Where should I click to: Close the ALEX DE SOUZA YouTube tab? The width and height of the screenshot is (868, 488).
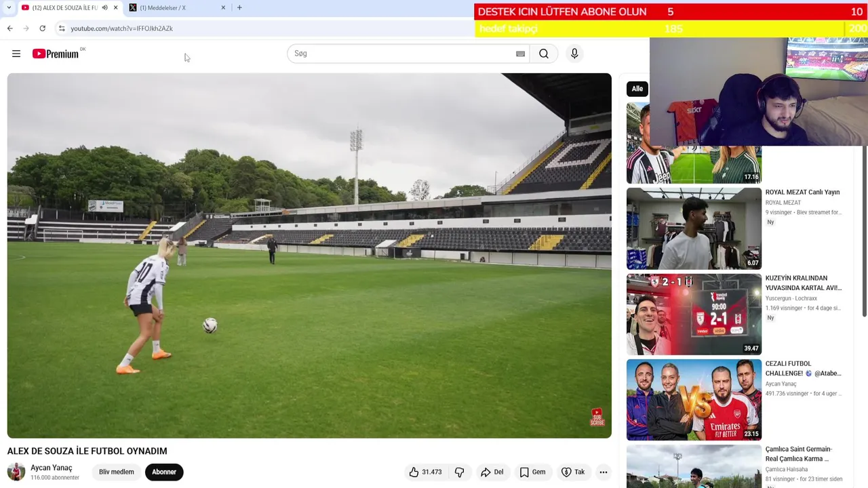point(115,7)
